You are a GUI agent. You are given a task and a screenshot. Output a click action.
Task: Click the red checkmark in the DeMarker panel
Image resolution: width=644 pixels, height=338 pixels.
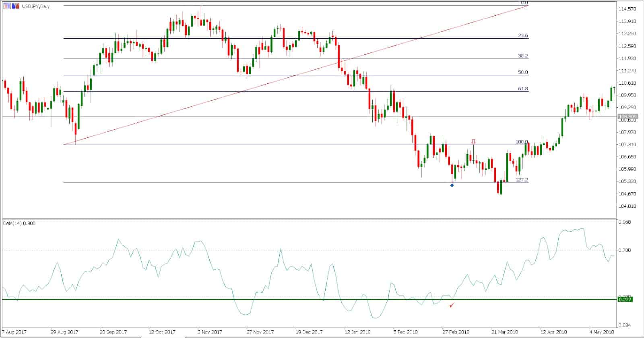(x=452, y=305)
